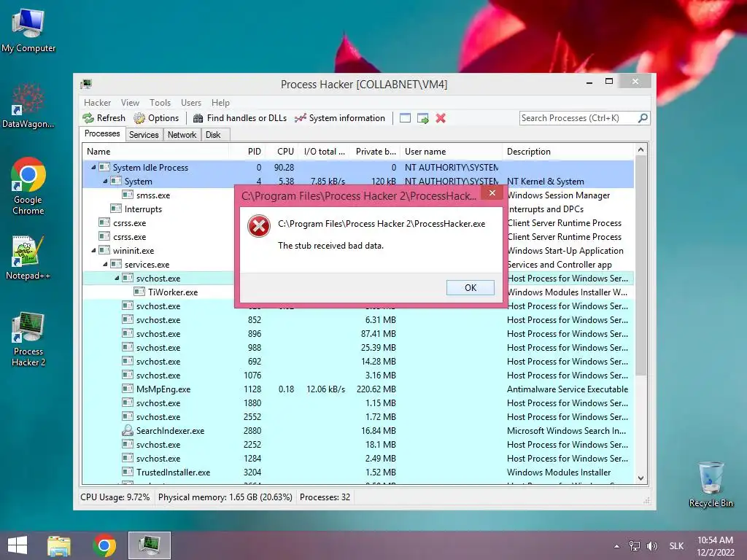Click the SLK language indicator
This screenshot has width=747, height=560.
point(676,546)
